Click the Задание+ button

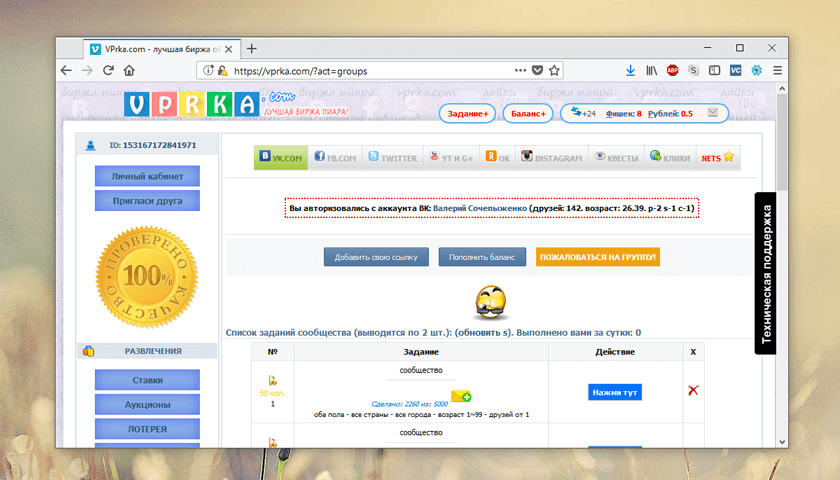pyautogui.click(x=468, y=114)
